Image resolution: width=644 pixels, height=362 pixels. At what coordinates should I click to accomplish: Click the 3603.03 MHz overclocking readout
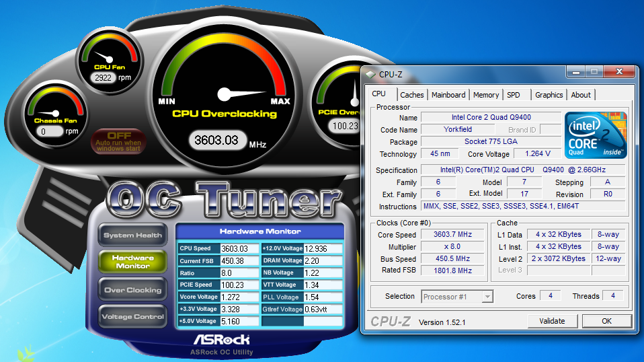pos(216,140)
